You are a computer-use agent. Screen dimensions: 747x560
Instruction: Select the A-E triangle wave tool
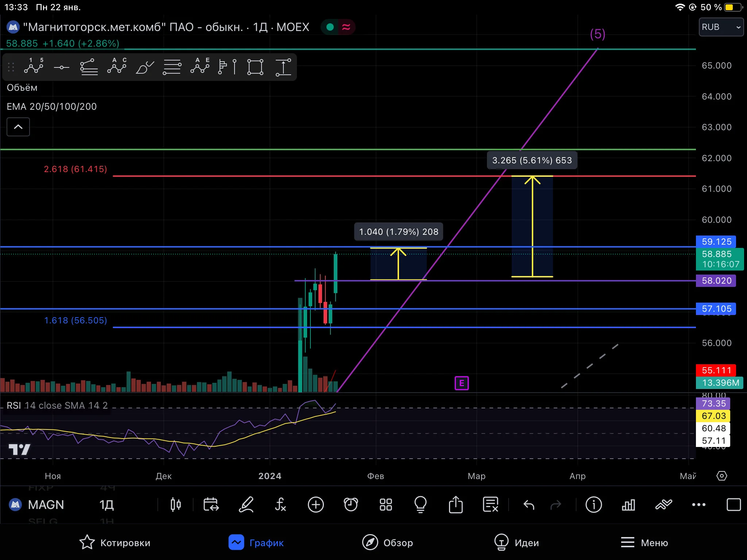click(x=200, y=67)
